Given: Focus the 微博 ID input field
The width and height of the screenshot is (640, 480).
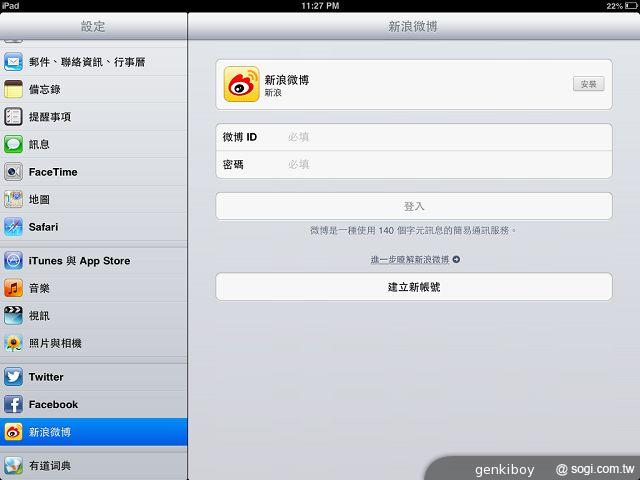Looking at the screenshot, I should (x=414, y=137).
